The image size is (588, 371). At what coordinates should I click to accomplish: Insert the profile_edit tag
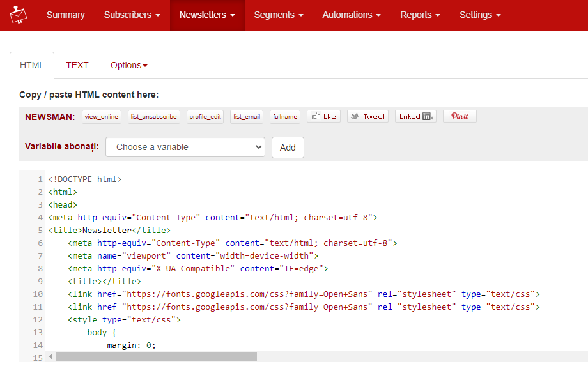tap(205, 117)
